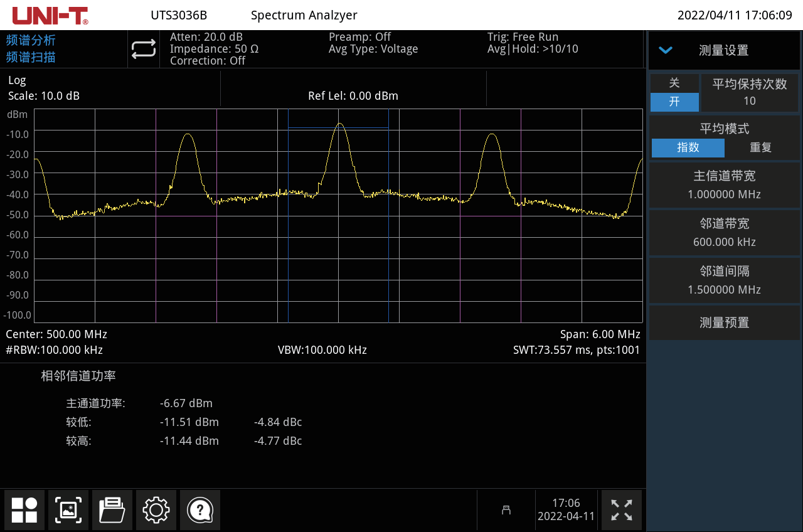This screenshot has height=532, width=803.
Task: Click Avg|Hold: >10/10 text
Action: 533,49
